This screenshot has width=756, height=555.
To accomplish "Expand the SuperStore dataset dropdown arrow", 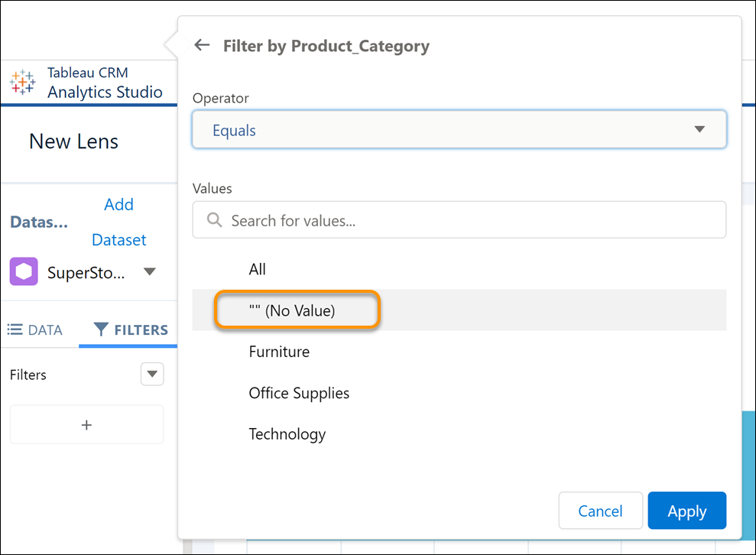I will [150, 271].
